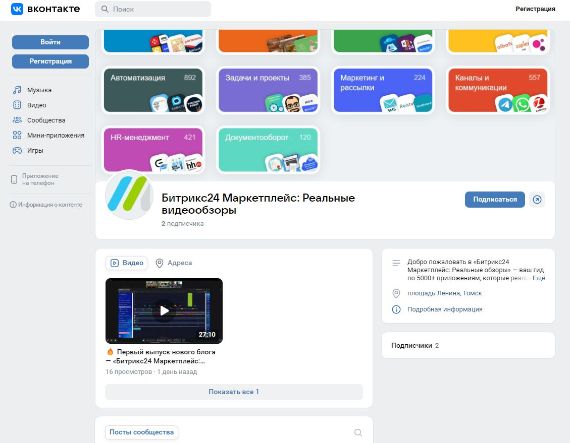Open the partially visible orange category card
Image resolution: width=570 pixels, height=443 pixels.
pyautogui.click(x=268, y=41)
